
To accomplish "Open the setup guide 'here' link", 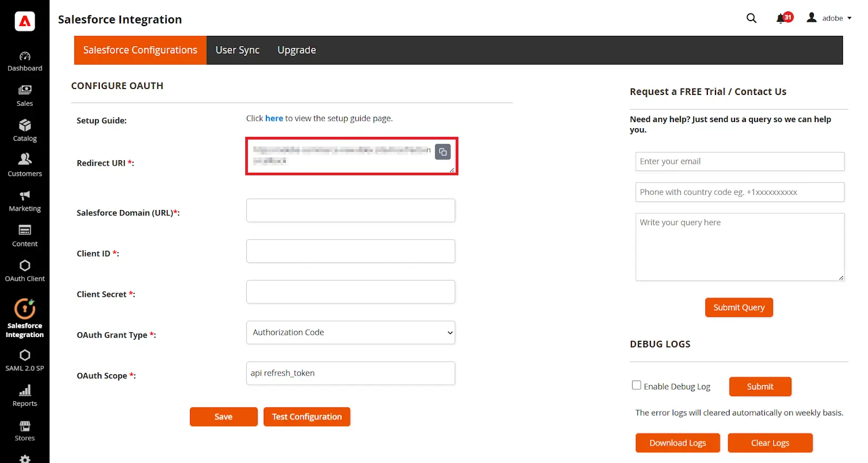I will [274, 118].
